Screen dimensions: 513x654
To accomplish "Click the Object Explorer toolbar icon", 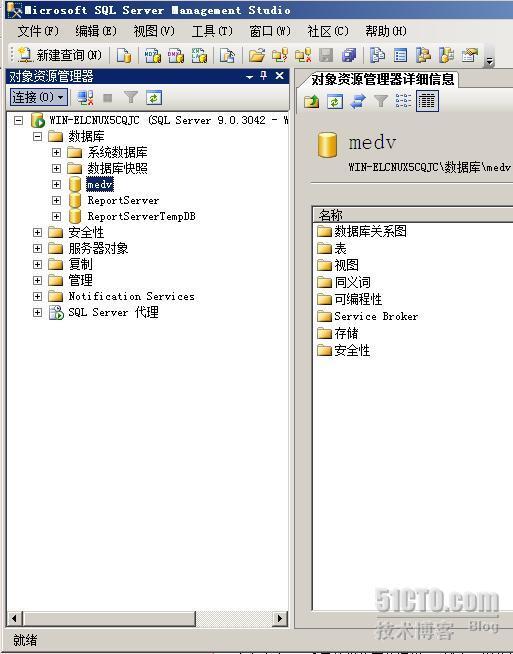I will click(423, 55).
